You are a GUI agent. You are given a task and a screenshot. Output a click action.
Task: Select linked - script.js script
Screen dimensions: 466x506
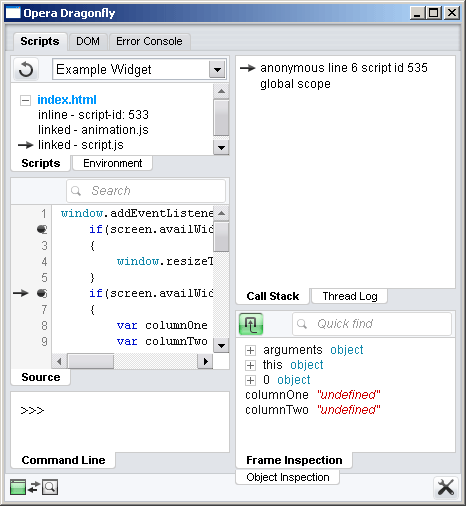click(x=81, y=145)
